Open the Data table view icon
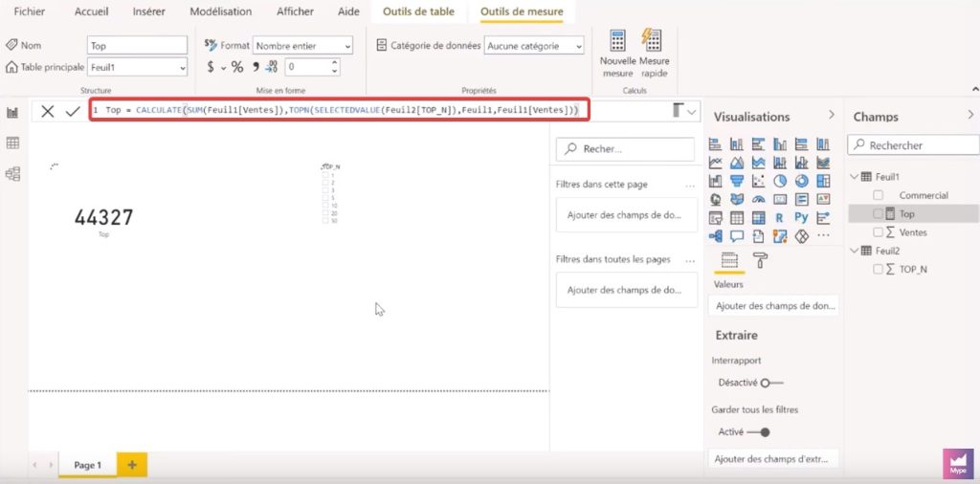980x484 pixels. click(x=12, y=143)
